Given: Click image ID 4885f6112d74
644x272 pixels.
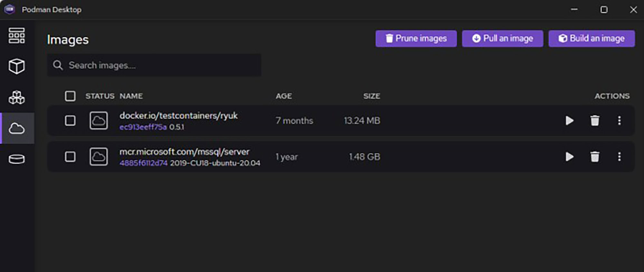Looking at the screenshot, I should point(143,163).
